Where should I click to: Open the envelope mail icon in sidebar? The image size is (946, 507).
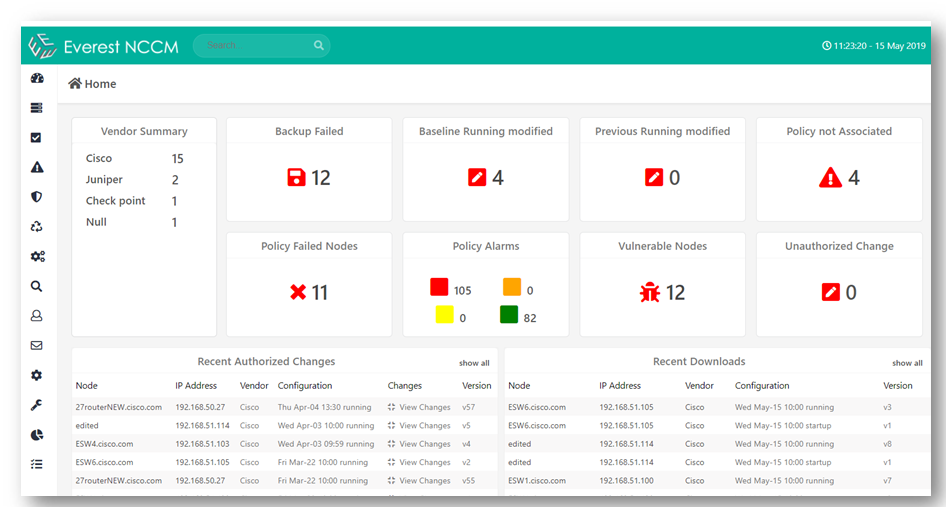37,345
